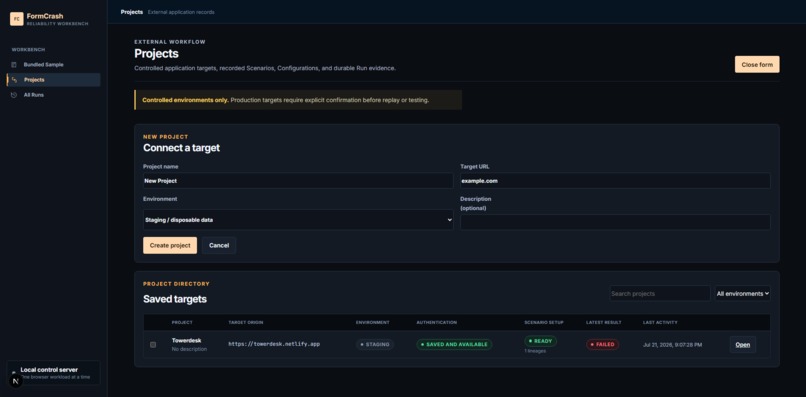
Task: Click the Jul 21, 2026 activity timestamp
Action: coord(672,345)
